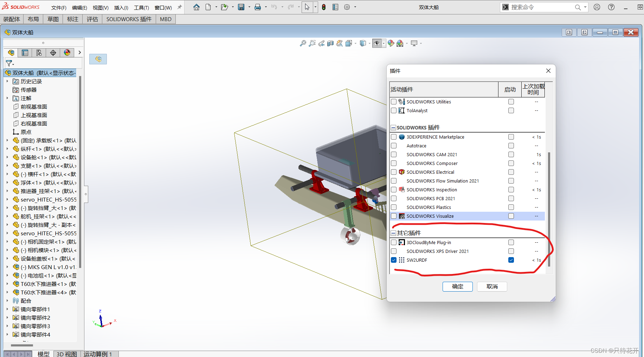Click the Hide/Show Items eye icon

click(x=377, y=43)
